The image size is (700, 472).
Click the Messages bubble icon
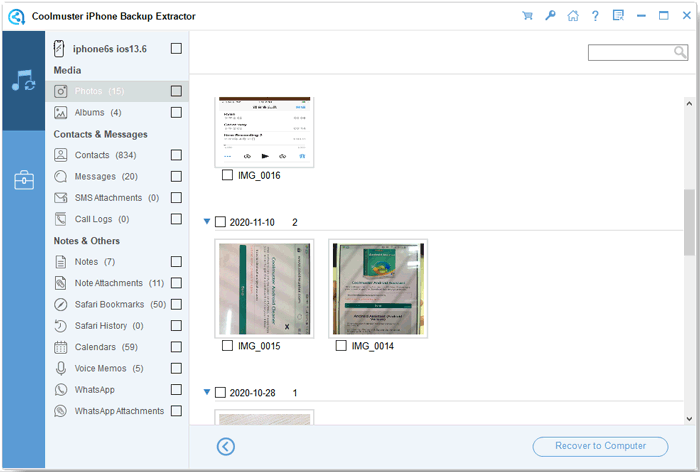[61, 176]
